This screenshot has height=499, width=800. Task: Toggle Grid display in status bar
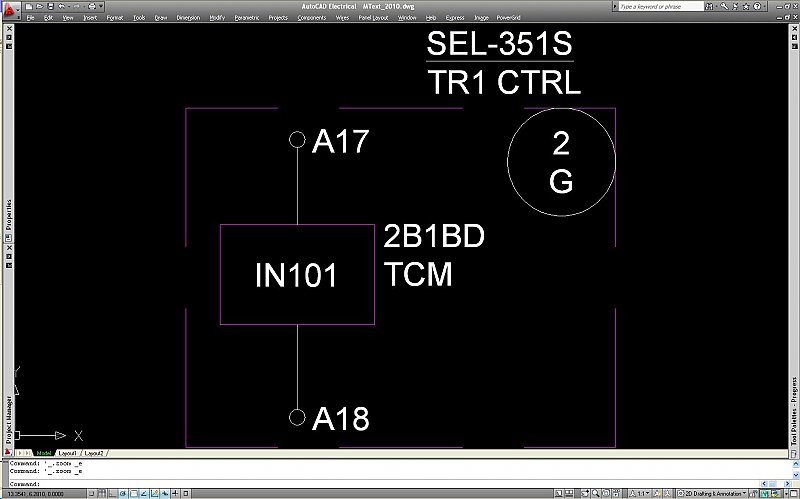pos(102,493)
